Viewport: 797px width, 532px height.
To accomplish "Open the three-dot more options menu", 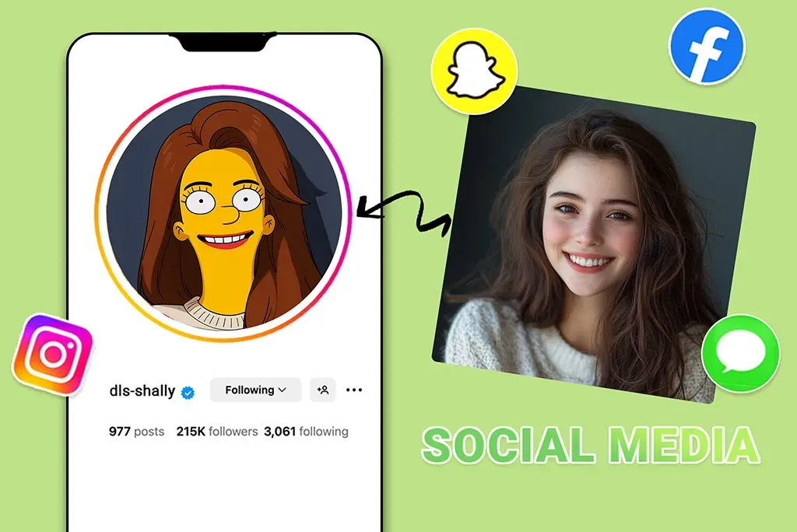I will point(354,390).
